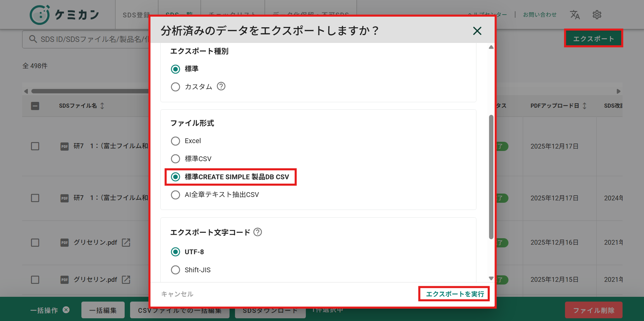Choose 標準CSV file format
Screen dimensions: 644x321
175,159
